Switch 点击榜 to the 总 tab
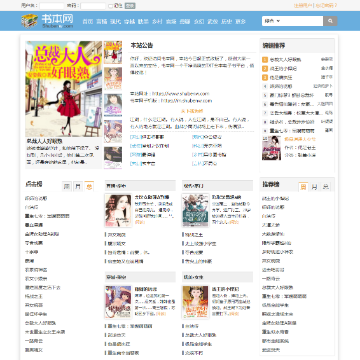 pos(89,186)
